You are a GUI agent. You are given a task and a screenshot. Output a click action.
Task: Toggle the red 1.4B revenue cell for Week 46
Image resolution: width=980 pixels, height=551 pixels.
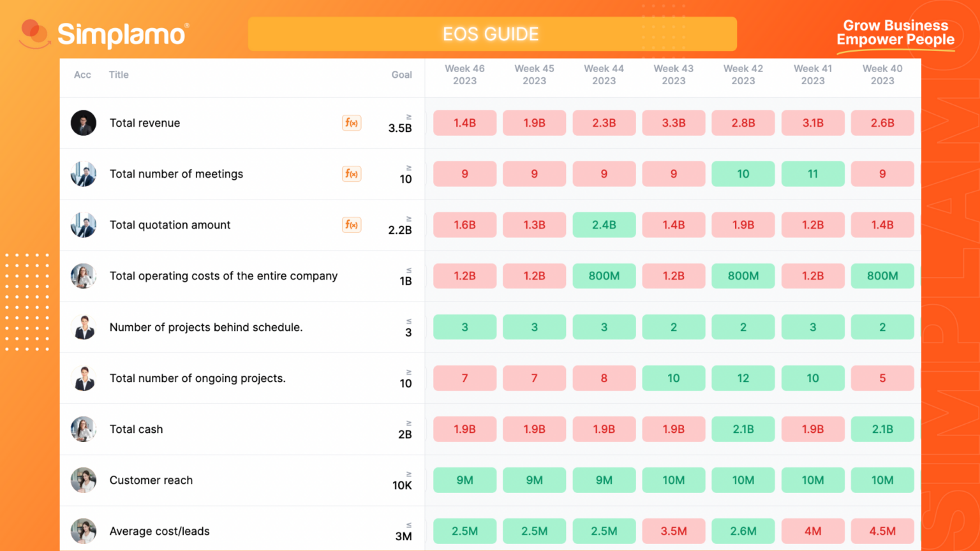tap(464, 122)
